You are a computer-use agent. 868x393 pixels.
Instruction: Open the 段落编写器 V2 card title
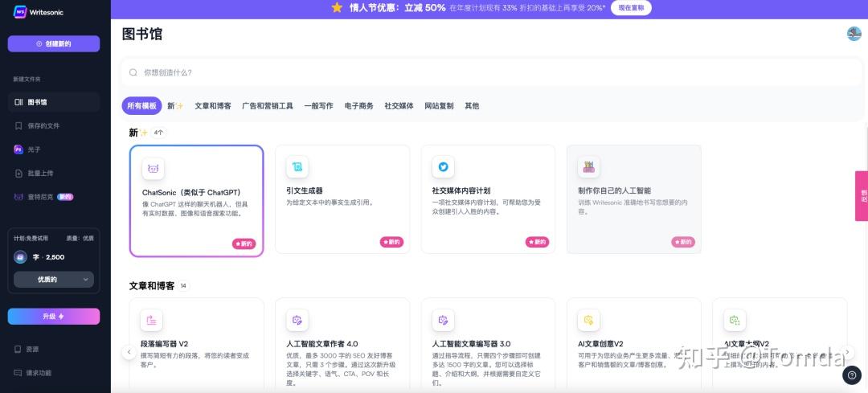pos(165,344)
